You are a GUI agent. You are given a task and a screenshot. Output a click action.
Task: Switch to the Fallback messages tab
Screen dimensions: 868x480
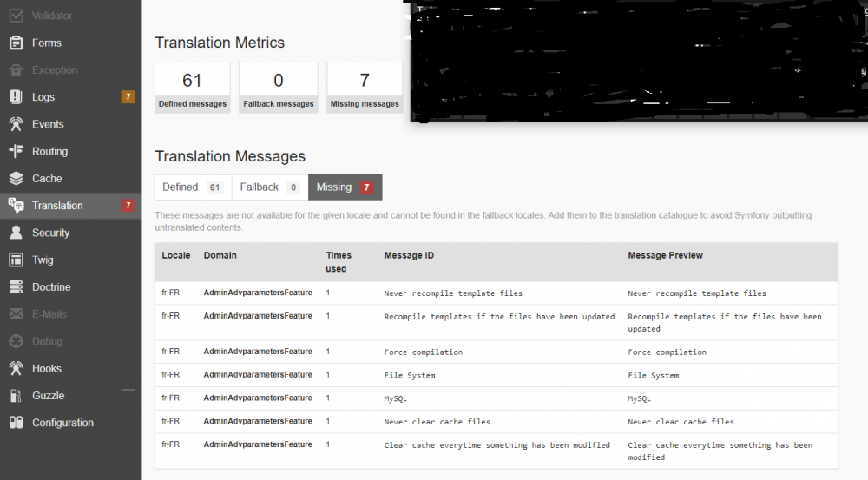(270, 187)
